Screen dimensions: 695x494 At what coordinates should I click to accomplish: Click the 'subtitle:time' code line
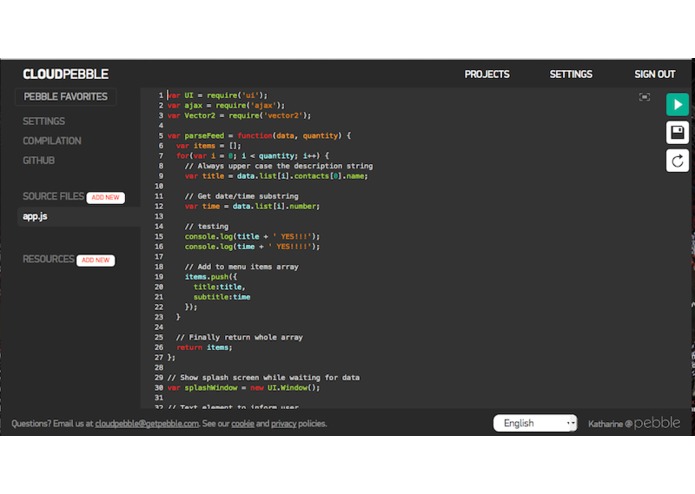[222, 297]
